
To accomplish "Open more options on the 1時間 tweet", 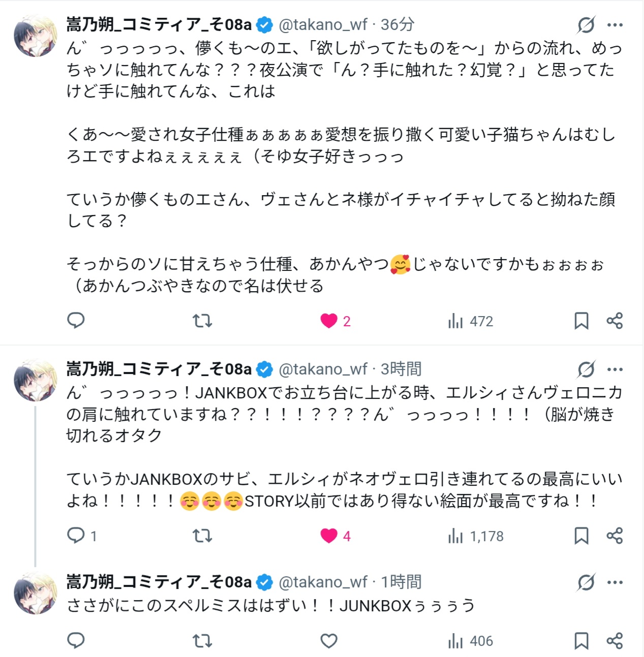I will click(x=615, y=582).
